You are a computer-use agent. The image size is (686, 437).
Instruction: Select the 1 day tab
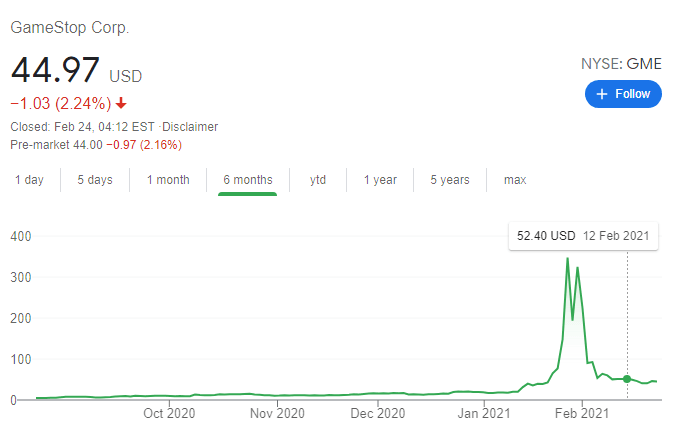pyautogui.click(x=29, y=180)
